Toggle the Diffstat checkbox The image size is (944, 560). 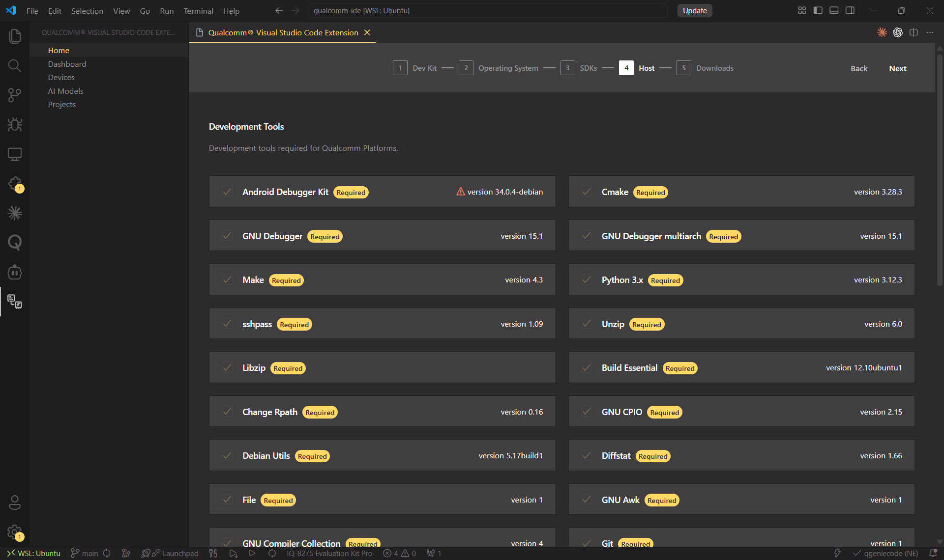pos(587,455)
